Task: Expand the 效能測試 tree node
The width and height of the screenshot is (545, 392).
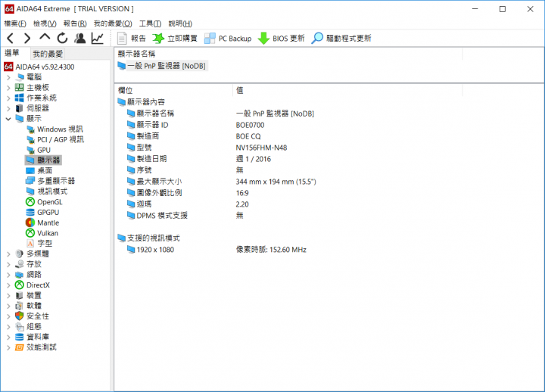Action: (x=8, y=347)
